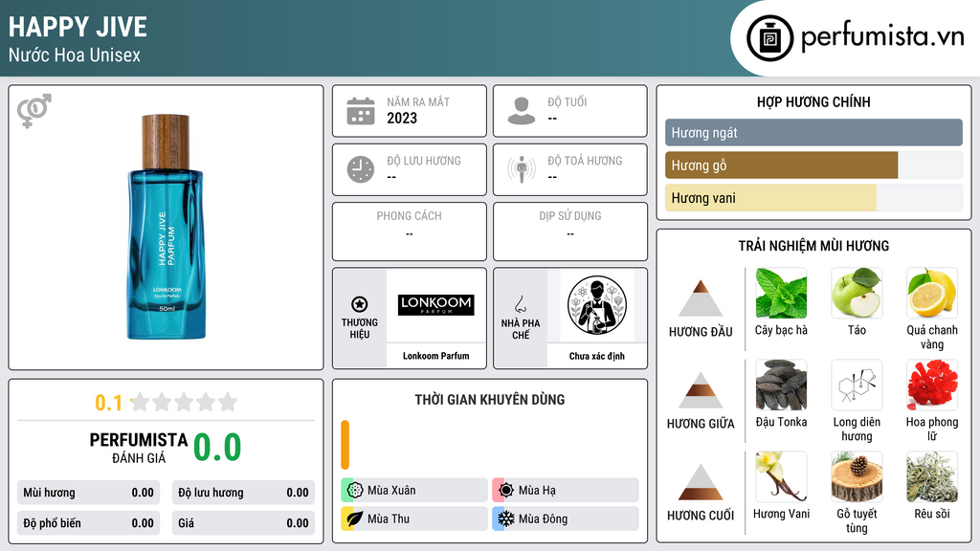Click the perfumista.vn bottle logo icon
Image resolution: width=980 pixels, height=551 pixels.
(769, 38)
